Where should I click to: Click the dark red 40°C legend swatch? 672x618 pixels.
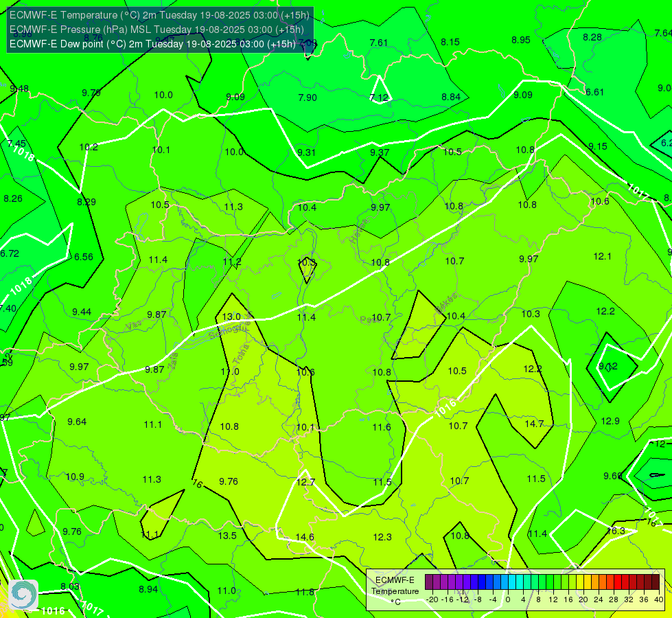tap(656, 582)
